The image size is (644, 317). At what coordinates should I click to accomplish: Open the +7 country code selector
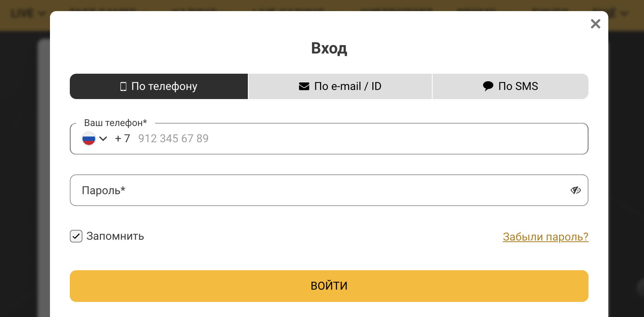(122, 139)
